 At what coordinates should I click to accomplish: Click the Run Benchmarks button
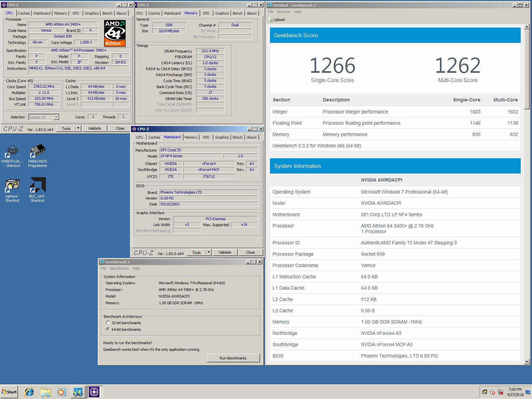[x=233, y=358]
